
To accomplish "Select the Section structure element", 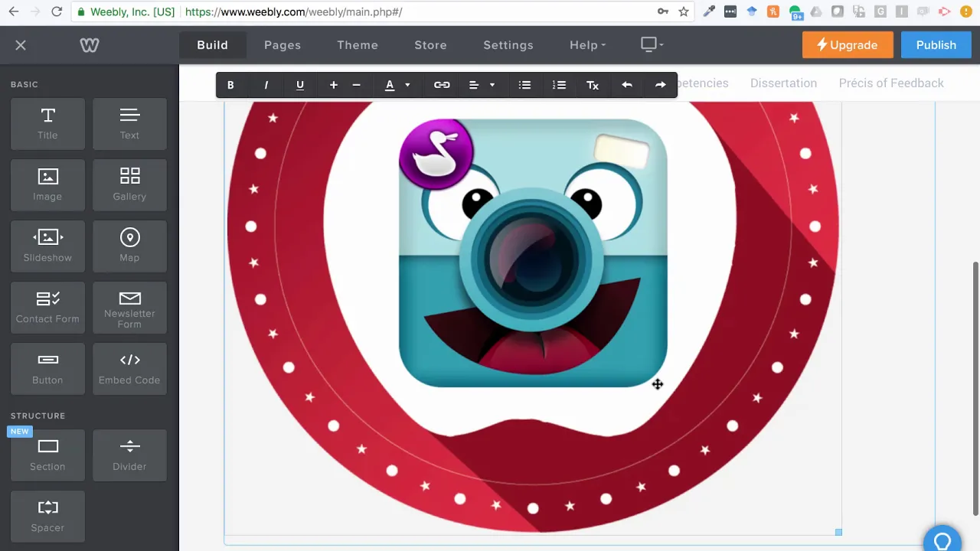I will tap(47, 455).
